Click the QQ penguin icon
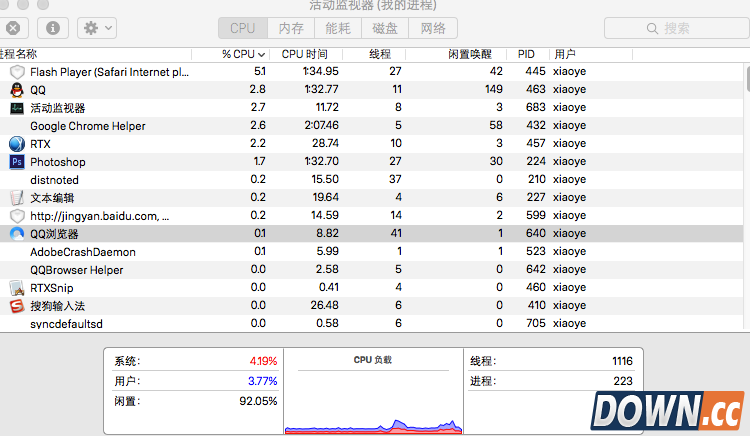 click(x=17, y=90)
